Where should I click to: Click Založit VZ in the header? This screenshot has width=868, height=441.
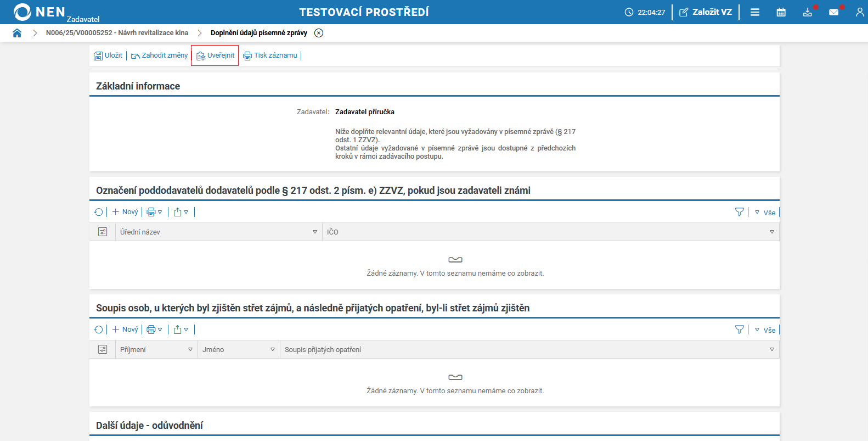click(x=706, y=12)
